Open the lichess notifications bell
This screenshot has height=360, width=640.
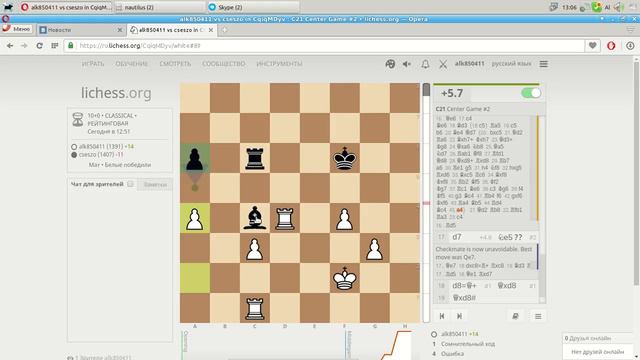425,64
